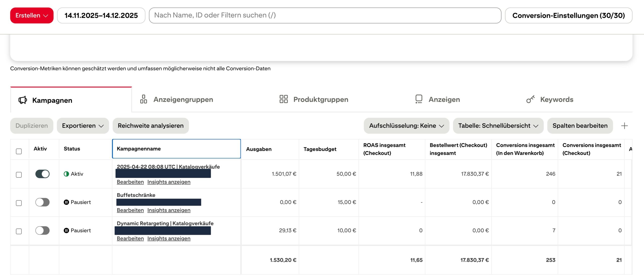
Task: Open Insights anzeigen for Buffetschränke
Action: tap(169, 210)
